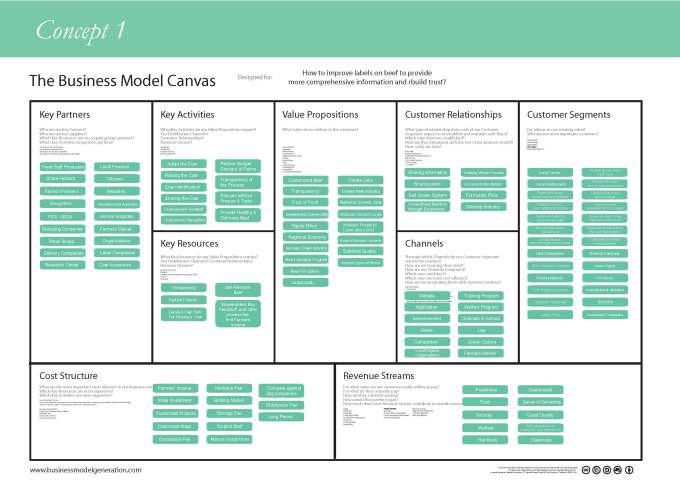
Task: Click the Concept 1 title banner
Action: [80, 30]
